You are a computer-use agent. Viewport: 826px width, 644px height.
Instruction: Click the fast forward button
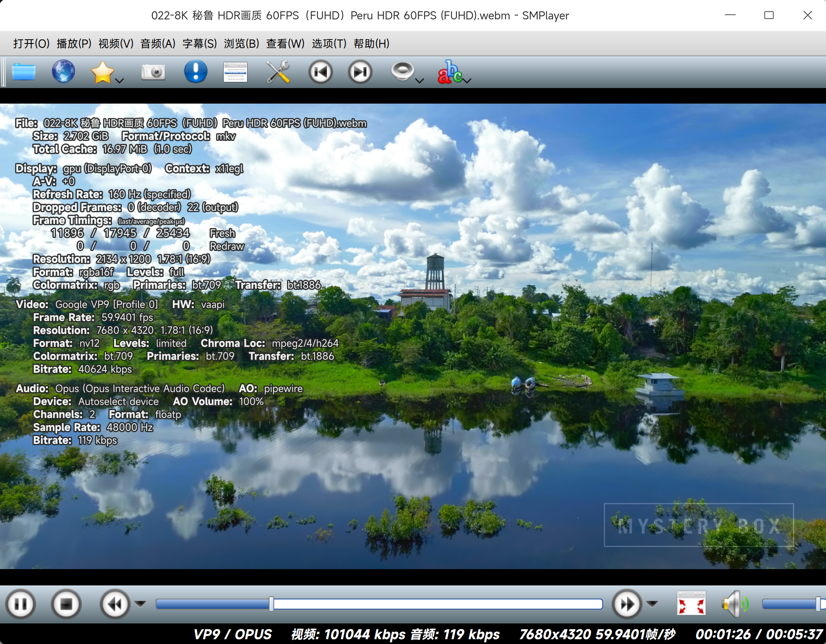(627, 604)
